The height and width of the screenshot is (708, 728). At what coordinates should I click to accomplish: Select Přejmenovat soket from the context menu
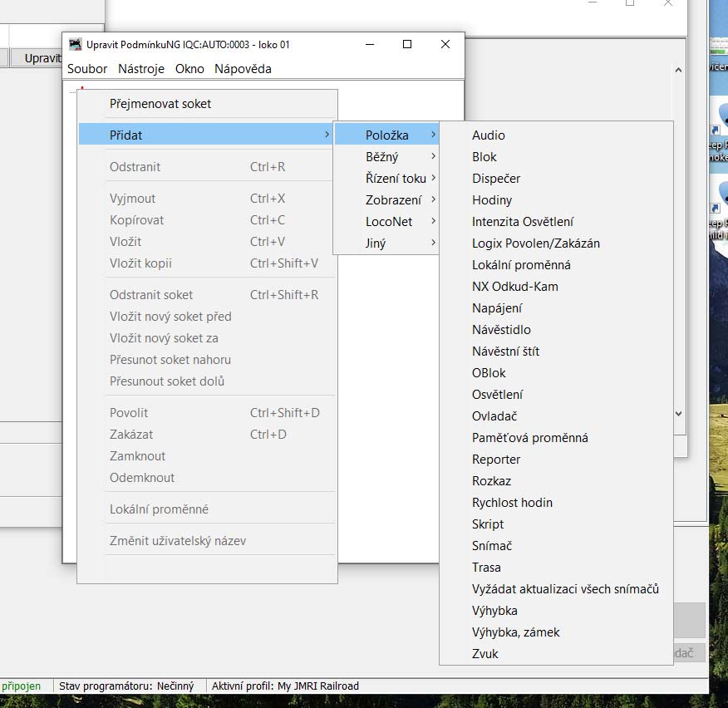tap(160, 104)
